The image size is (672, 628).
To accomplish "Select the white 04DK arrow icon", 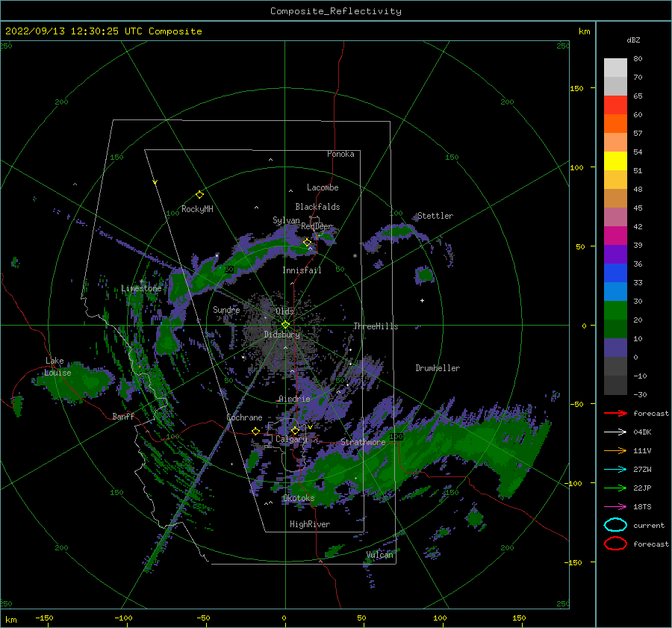I will 615,432.
